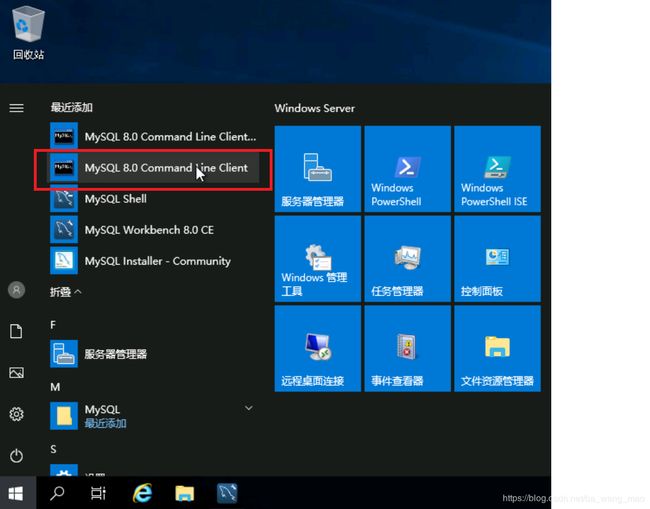This screenshot has height=509, width=650.
Task: Open MySQL 8.0 Command Line Client... truncated entry
Action: [154, 136]
